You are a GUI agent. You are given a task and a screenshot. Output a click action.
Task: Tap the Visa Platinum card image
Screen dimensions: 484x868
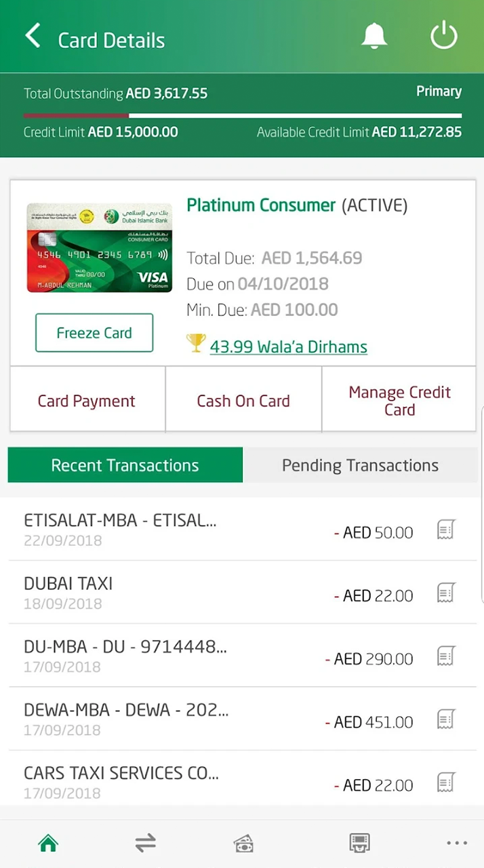pos(99,248)
